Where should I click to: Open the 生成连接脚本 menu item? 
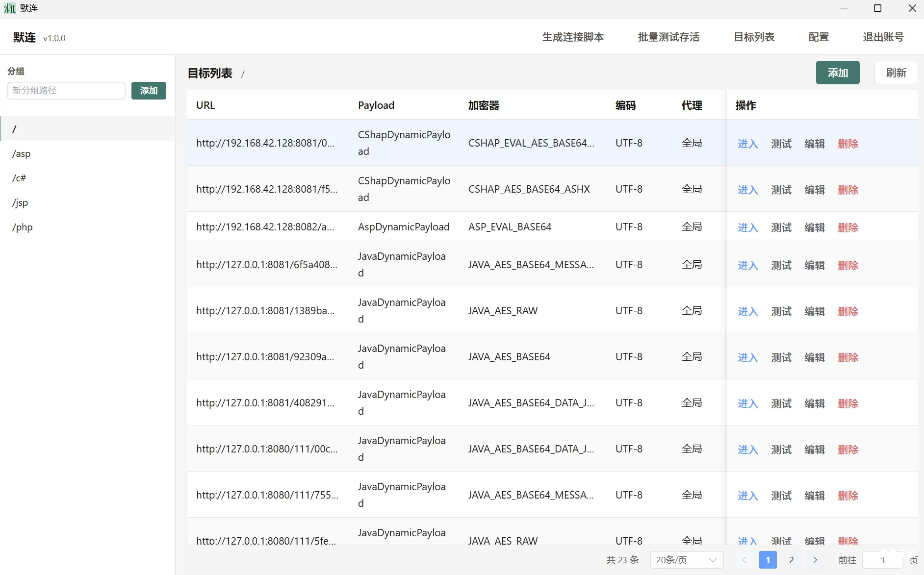(573, 37)
